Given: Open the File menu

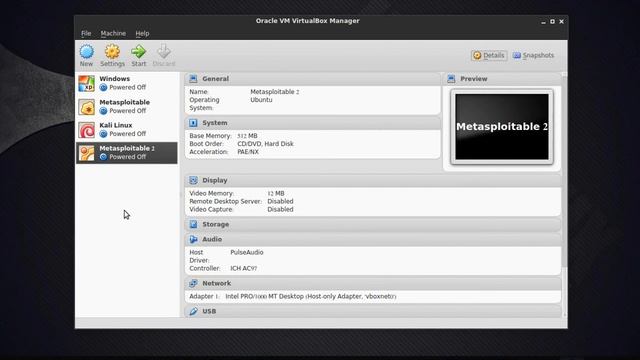Looking at the screenshot, I should (x=86, y=33).
